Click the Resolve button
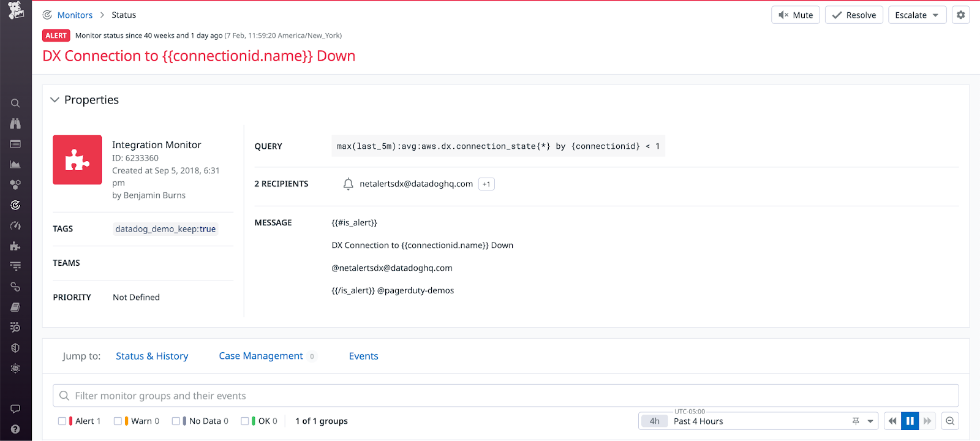Image resolution: width=980 pixels, height=441 pixels. pyautogui.click(x=853, y=15)
